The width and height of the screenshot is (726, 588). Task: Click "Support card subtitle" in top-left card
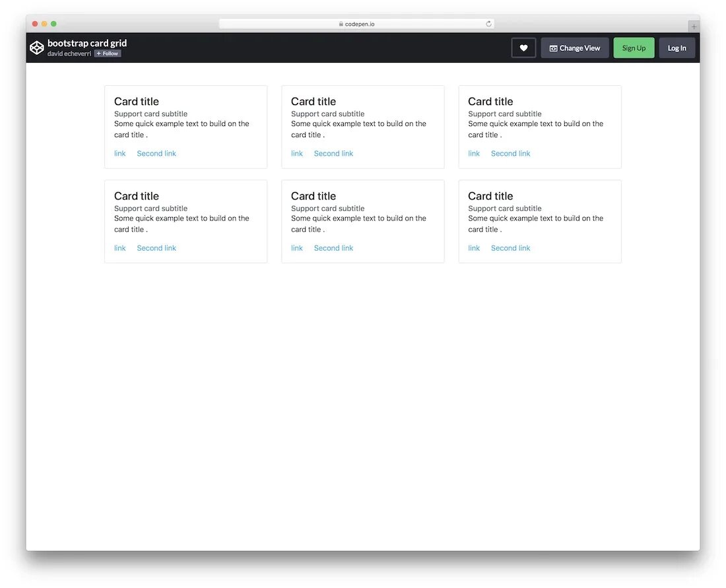(x=150, y=114)
